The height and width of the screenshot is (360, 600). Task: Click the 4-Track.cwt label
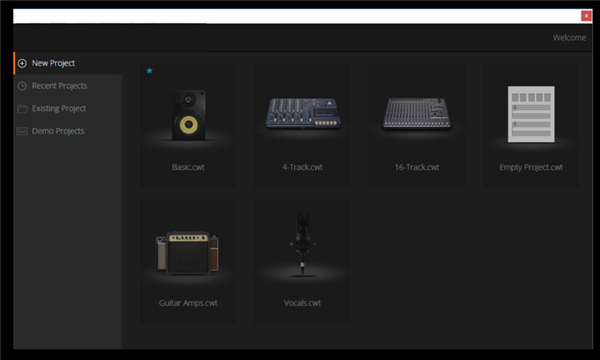pyautogui.click(x=302, y=167)
